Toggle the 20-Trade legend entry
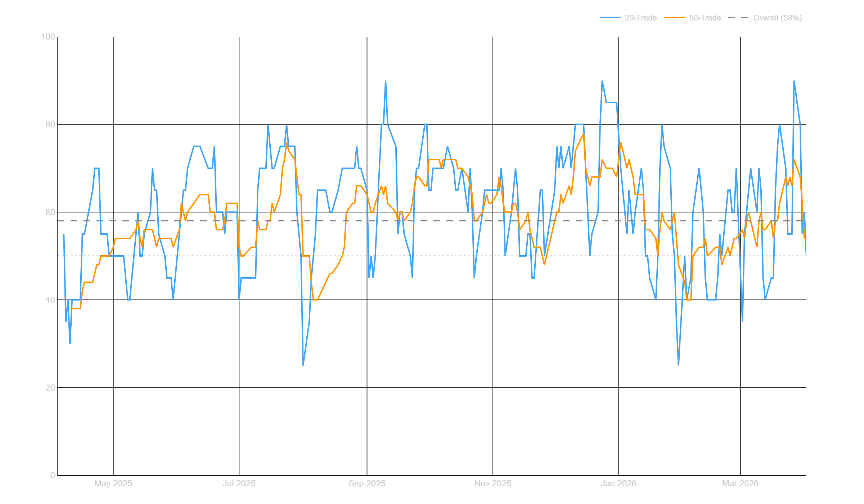 (640, 18)
